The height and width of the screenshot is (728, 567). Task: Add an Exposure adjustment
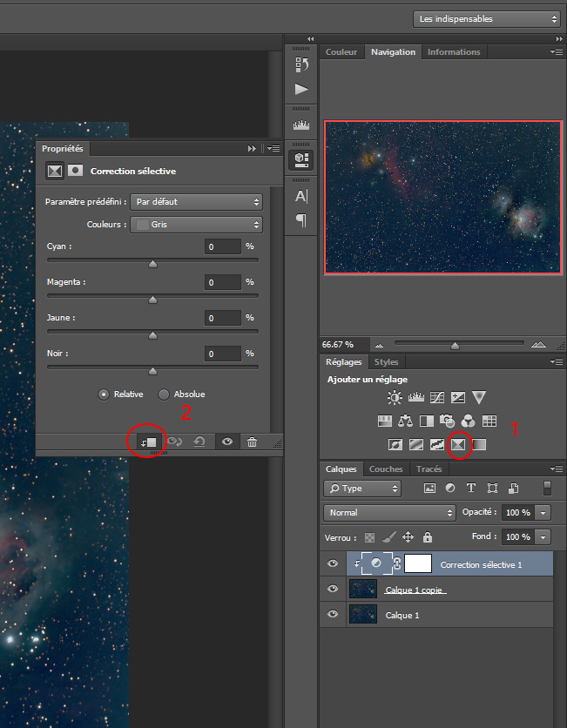click(x=458, y=397)
